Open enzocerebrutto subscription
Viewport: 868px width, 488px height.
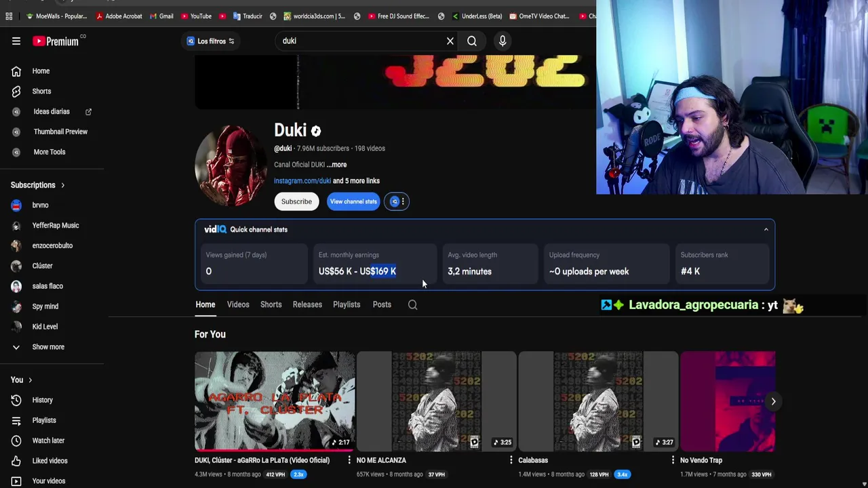(52, 245)
